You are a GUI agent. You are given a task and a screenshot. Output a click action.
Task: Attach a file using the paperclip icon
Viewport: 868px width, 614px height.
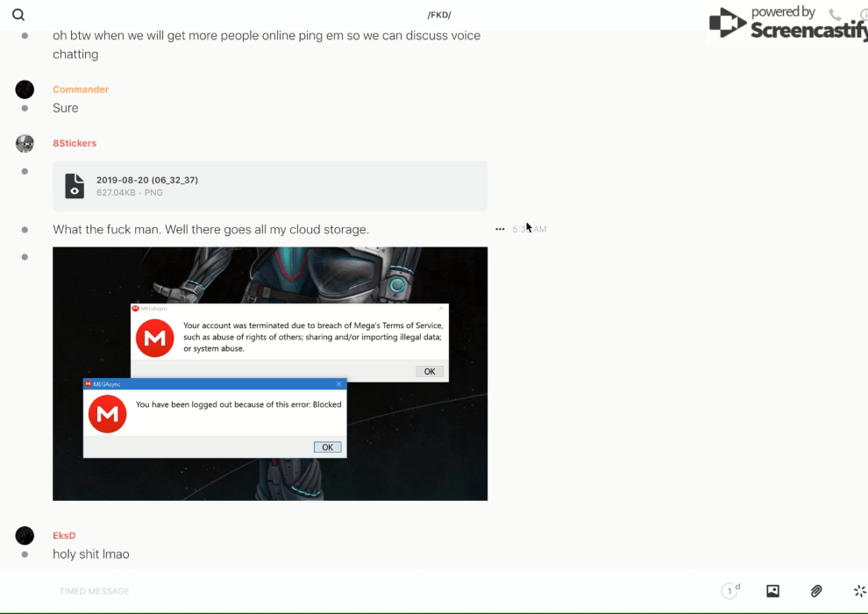tap(816, 591)
